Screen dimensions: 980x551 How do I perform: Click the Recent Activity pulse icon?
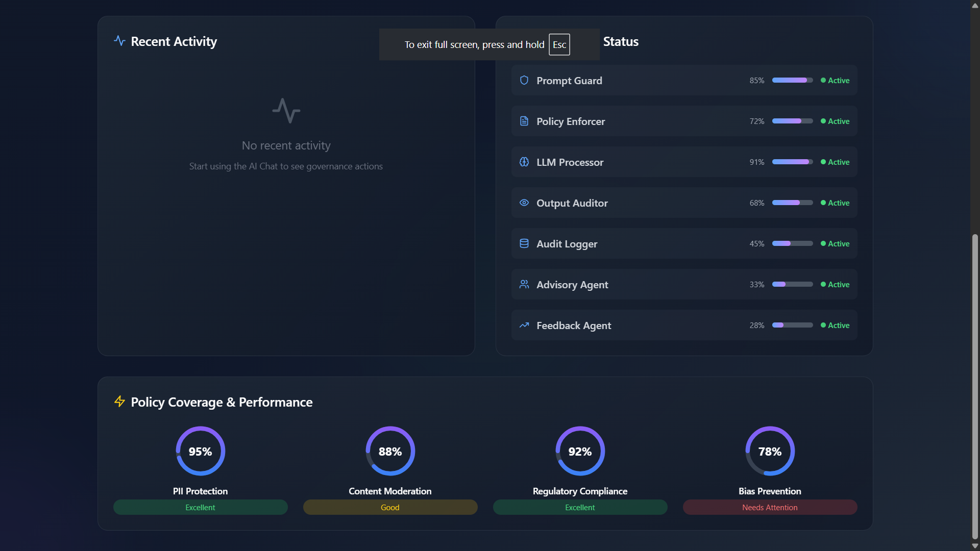(119, 41)
